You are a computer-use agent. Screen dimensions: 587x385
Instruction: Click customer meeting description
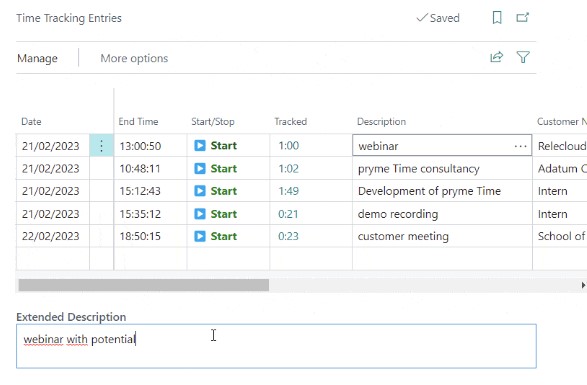(x=403, y=236)
